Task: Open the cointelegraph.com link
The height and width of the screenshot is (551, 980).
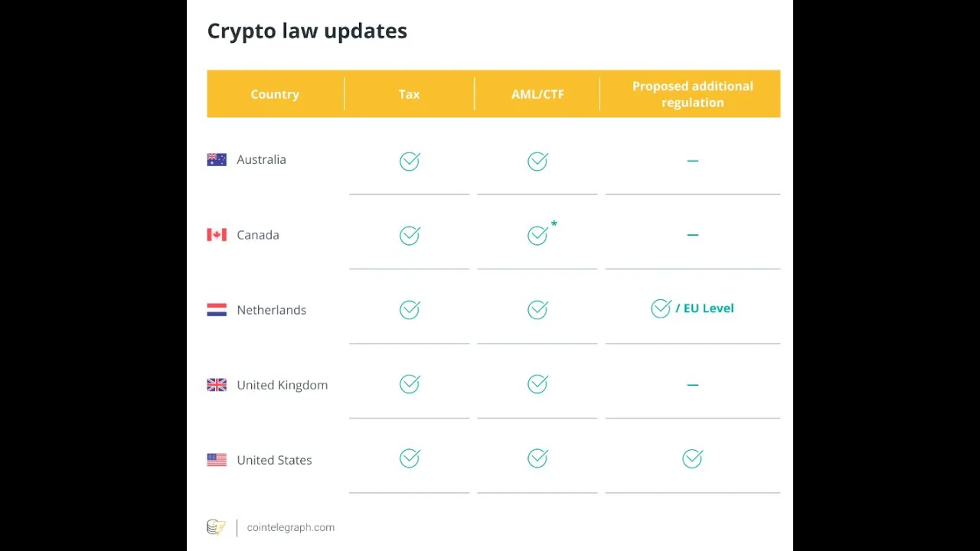Action: click(290, 527)
